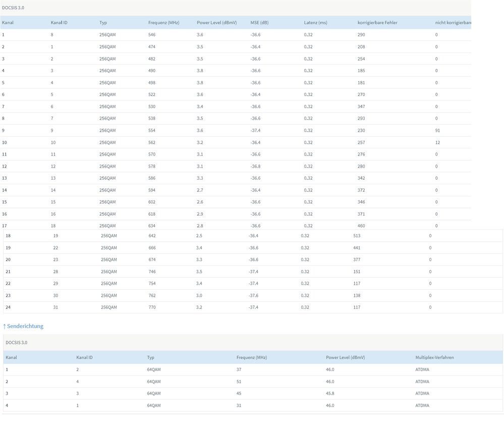The image size is (504, 423).
Task: Click upstream frequency value 51
Action: click(x=239, y=382)
